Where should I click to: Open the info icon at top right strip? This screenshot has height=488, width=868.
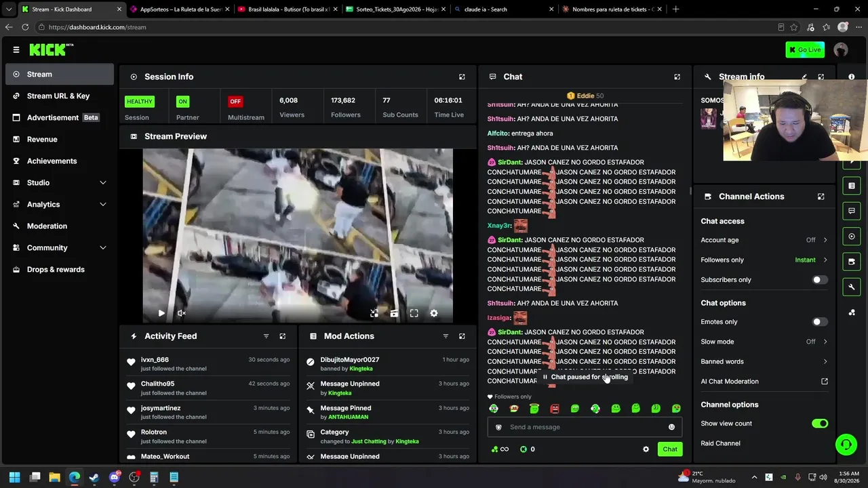point(852,77)
